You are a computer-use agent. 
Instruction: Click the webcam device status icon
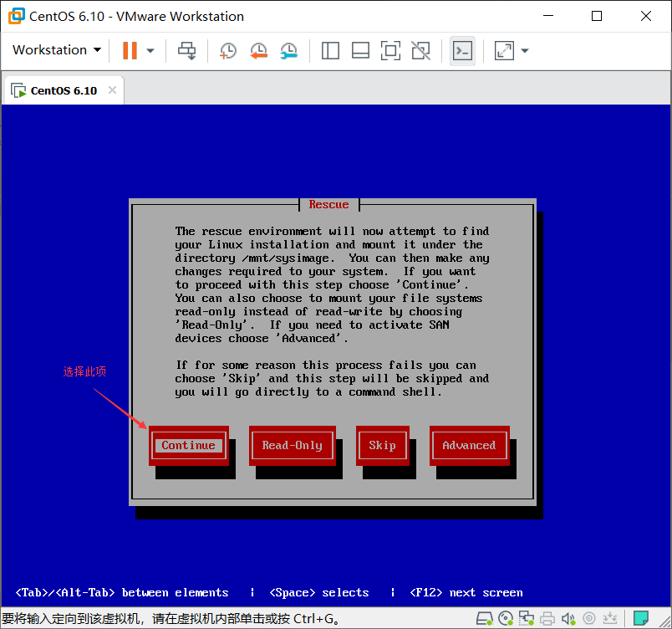pyautogui.click(x=589, y=618)
